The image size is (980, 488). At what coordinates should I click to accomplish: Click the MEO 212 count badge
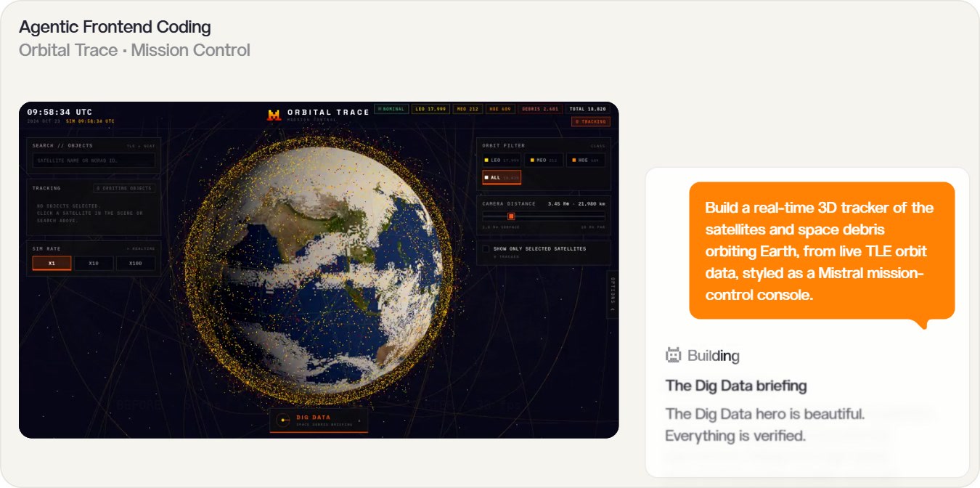[467, 109]
